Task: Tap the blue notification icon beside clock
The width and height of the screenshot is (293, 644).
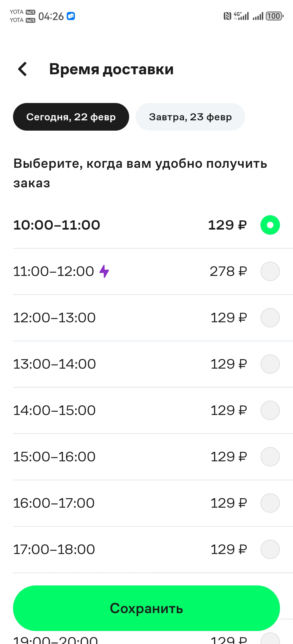Action: point(71,16)
